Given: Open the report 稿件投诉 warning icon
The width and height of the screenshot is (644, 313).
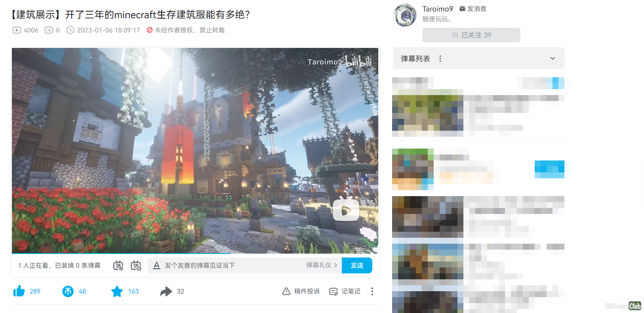Looking at the screenshot, I should pyautogui.click(x=286, y=292).
